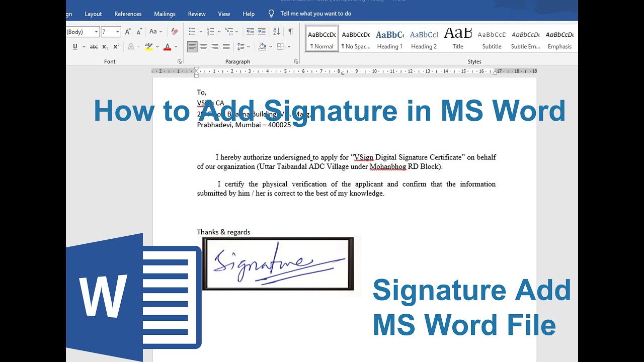Switch to the Review tab

[197, 14]
